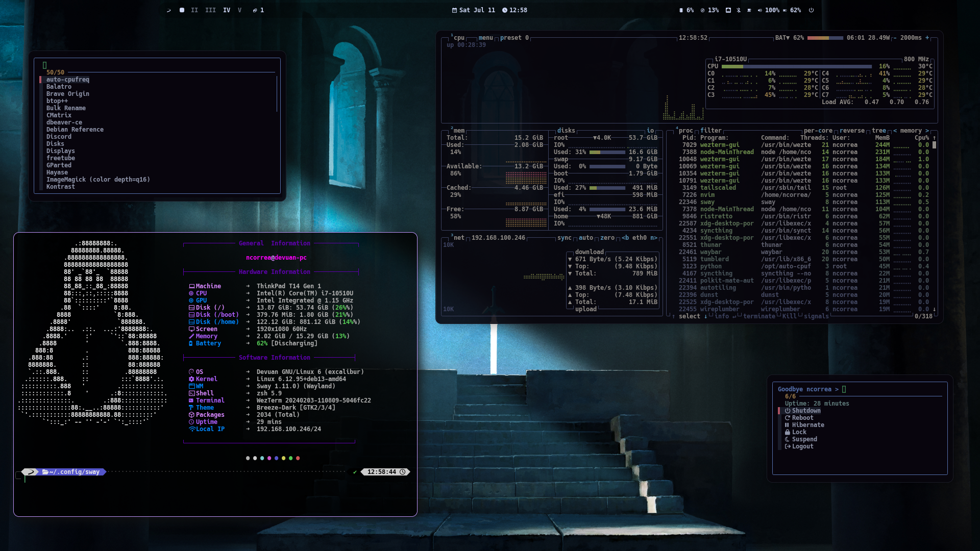The image size is (980, 551).
Task: Toggle per-core in btop proc panel
Action: click(x=818, y=131)
